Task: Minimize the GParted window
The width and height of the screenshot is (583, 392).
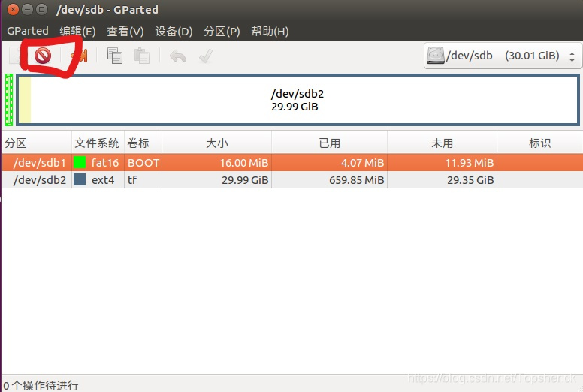Action: (28, 9)
